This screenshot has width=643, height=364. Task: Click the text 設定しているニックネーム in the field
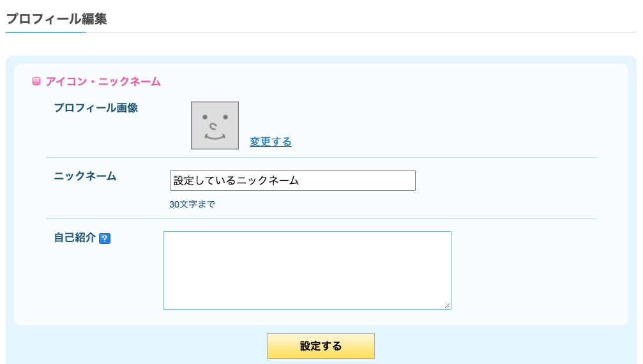point(236,180)
